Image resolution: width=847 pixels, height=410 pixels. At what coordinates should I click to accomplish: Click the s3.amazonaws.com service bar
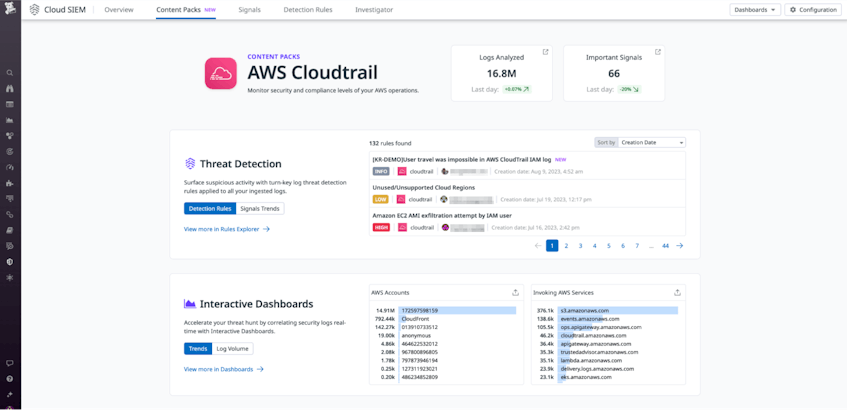tap(619, 311)
